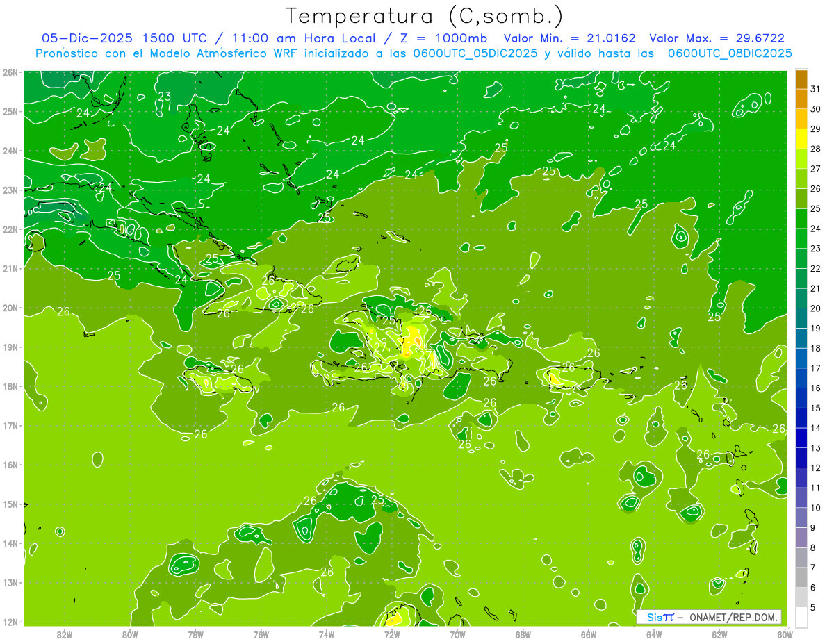The height and width of the screenshot is (644, 834).
Task: Click the legend label "29"
Action: (815, 129)
